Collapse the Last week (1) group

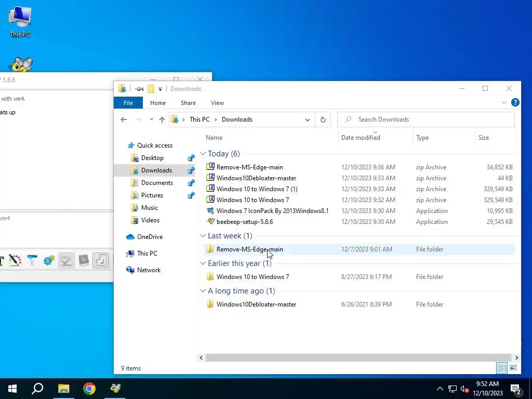pyautogui.click(x=203, y=236)
